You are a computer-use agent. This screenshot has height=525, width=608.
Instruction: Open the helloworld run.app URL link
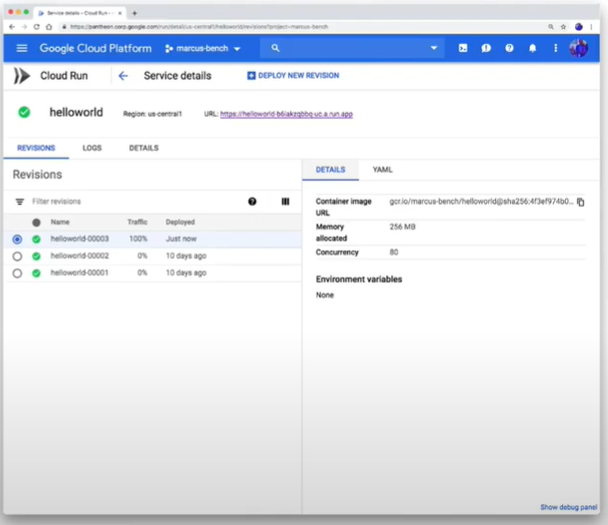pyautogui.click(x=286, y=114)
